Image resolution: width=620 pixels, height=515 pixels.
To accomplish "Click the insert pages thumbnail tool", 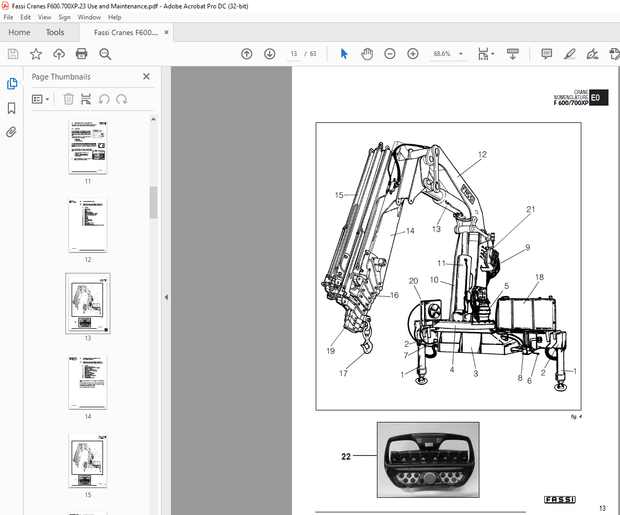I will (86, 99).
